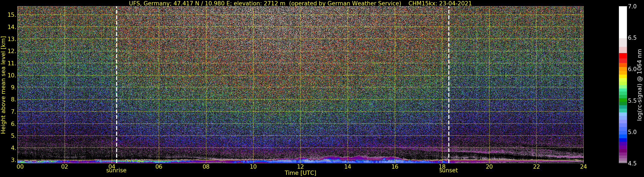
Task: Click the 6. height tick label
Action: pos(13,124)
